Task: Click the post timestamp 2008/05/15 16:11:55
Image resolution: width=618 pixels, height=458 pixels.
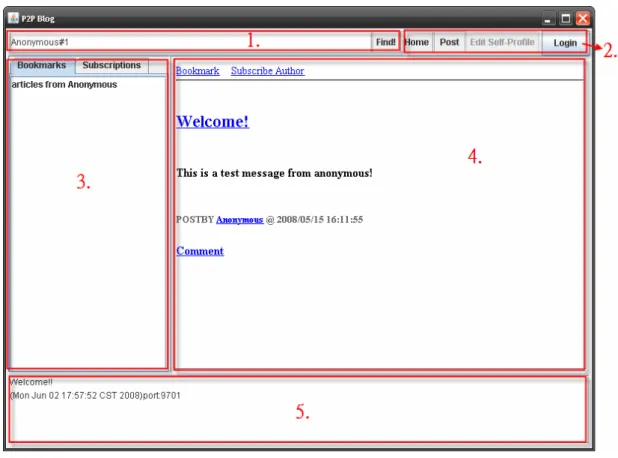Action: [x=320, y=220]
